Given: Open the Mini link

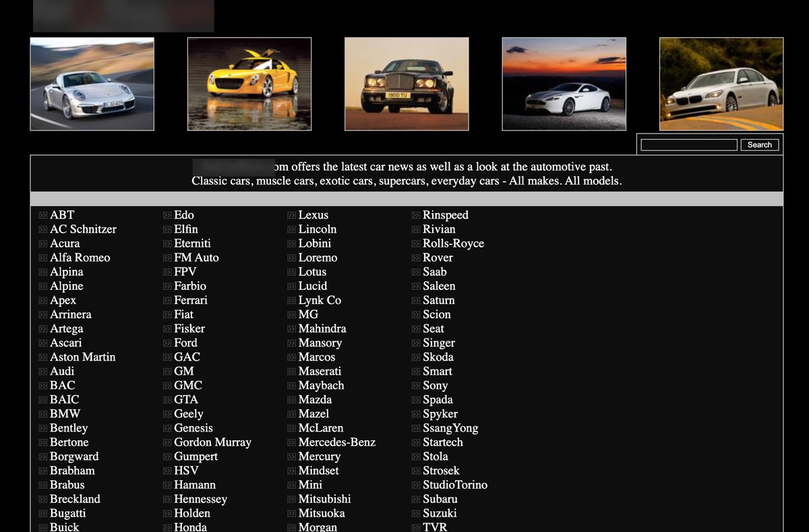Looking at the screenshot, I should [310, 484].
